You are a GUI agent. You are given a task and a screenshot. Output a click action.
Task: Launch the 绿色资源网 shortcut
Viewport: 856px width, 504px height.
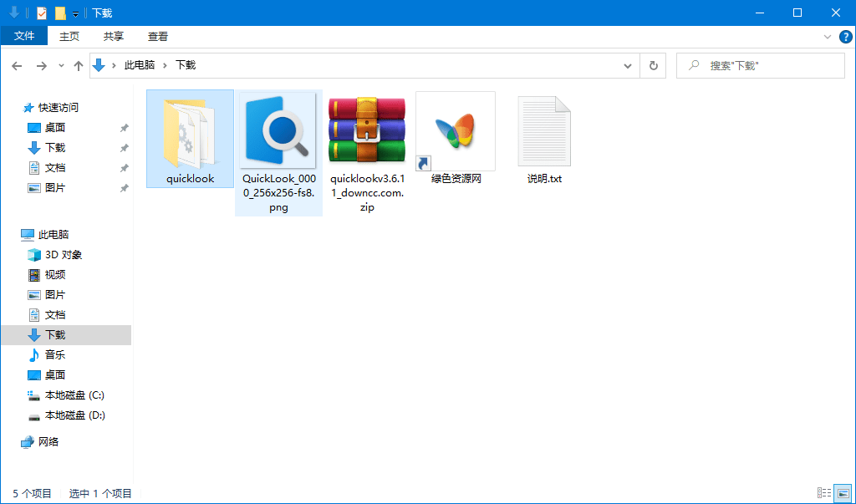pyautogui.click(x=456, y=130)
